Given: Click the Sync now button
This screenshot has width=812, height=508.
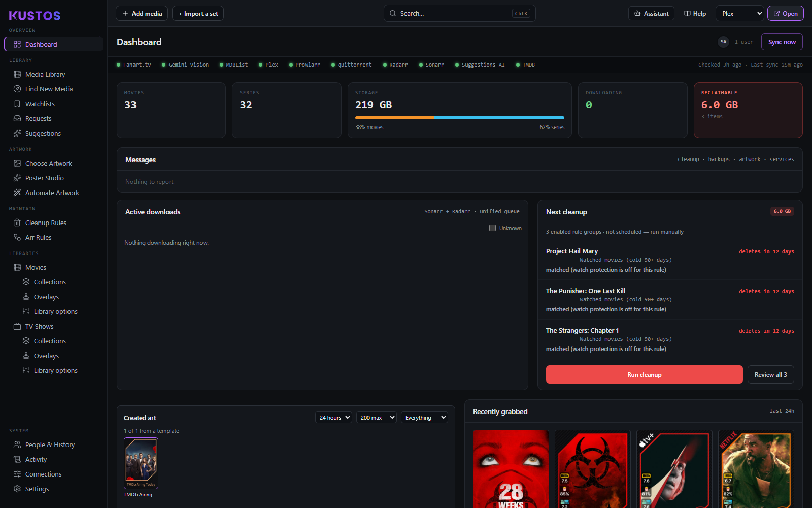Looking at the screenshot, I should point(782,42).
